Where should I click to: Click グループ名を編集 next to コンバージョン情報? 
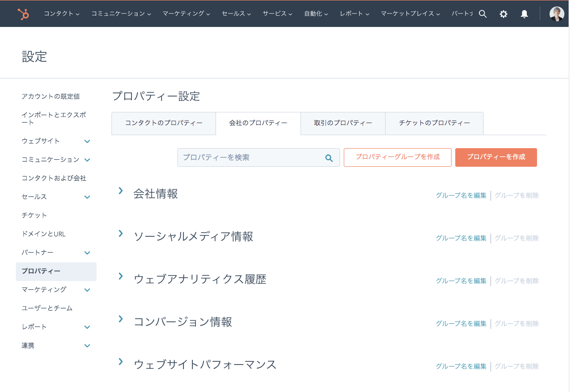coord(461,323)
